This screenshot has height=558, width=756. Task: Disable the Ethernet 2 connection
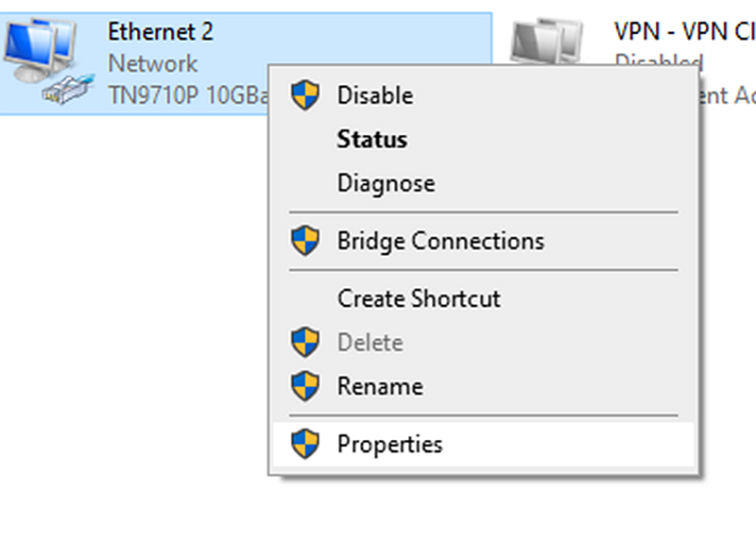click(x=374, y=94)
